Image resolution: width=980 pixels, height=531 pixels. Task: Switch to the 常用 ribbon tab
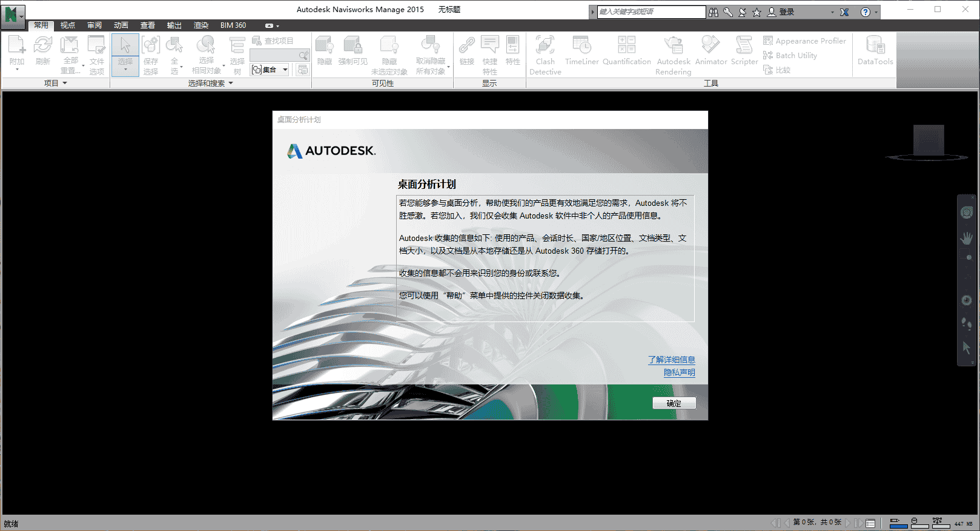(41, 25)
